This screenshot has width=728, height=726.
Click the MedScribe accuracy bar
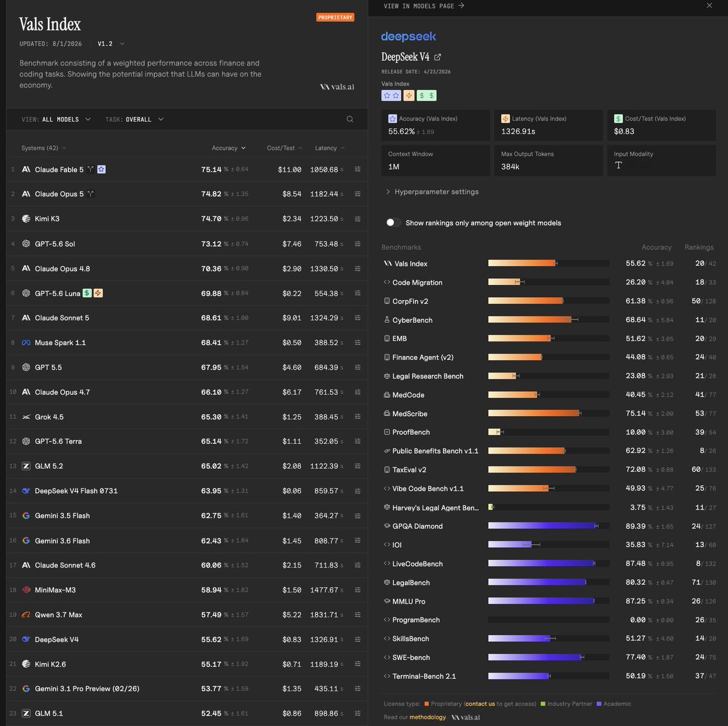[548, 414]
